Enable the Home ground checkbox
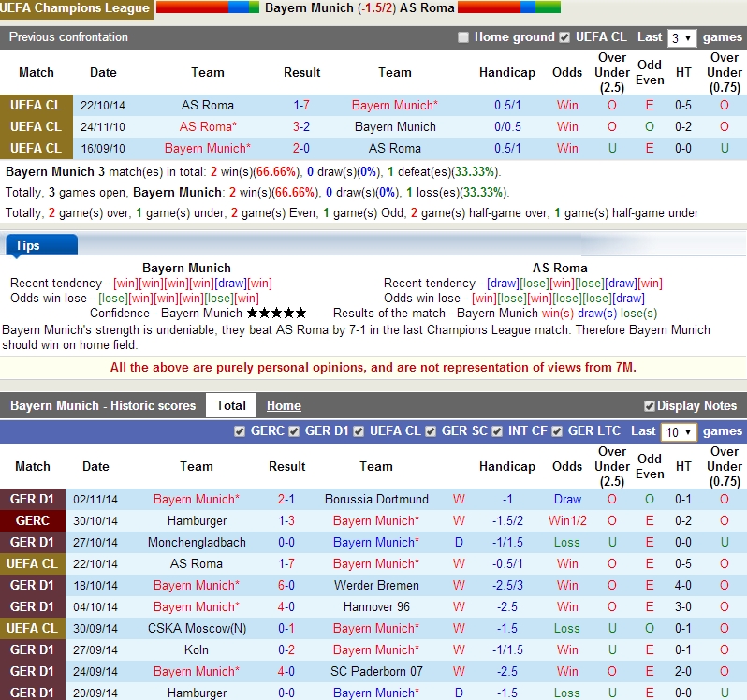 pyautogui.click(x=463, y=37)
